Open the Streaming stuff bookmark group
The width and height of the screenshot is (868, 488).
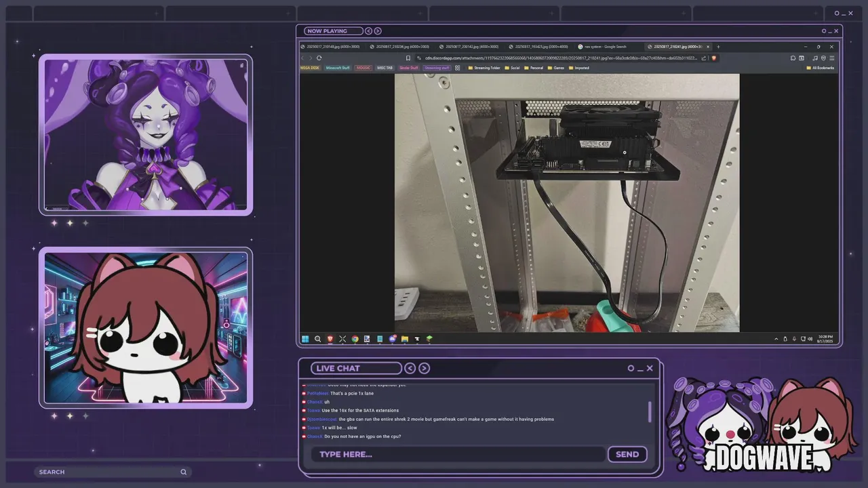[x=437, y=68]
